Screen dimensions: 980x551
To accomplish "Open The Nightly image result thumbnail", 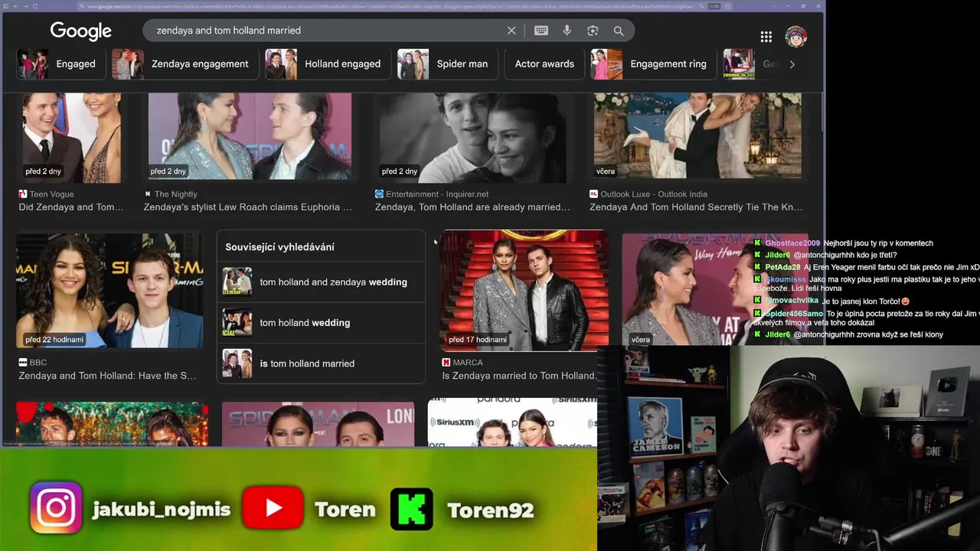I will [250, 138].
